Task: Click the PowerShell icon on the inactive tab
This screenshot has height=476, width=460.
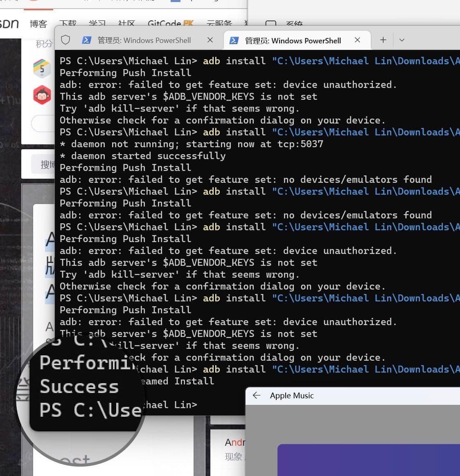Action: tap(87, 40)
